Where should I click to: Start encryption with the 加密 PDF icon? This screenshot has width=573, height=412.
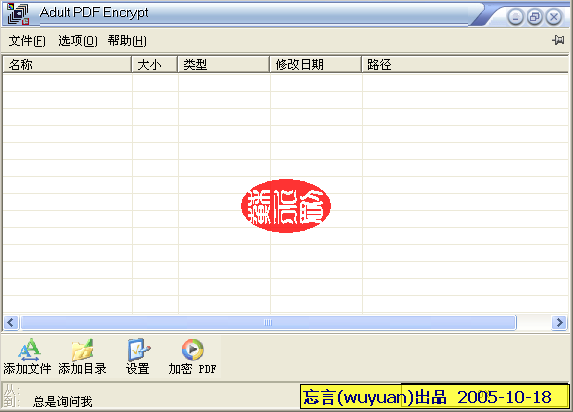(193, 350)
